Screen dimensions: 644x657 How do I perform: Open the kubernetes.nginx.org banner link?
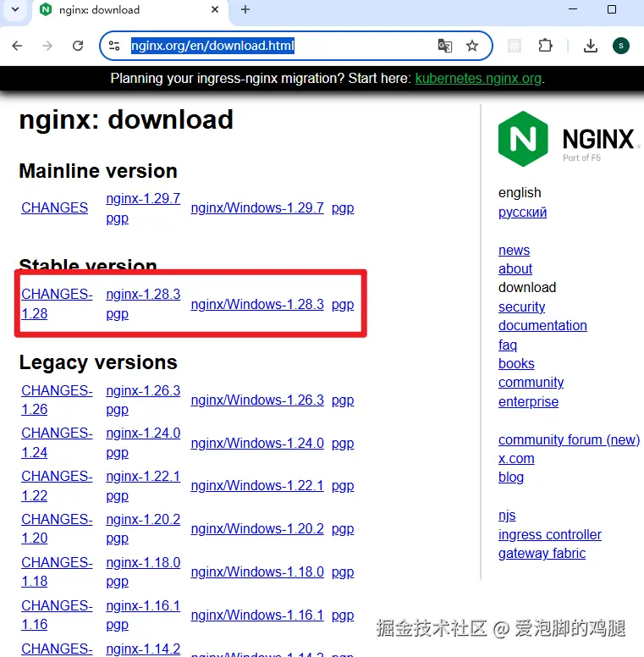tap(478, 79)
